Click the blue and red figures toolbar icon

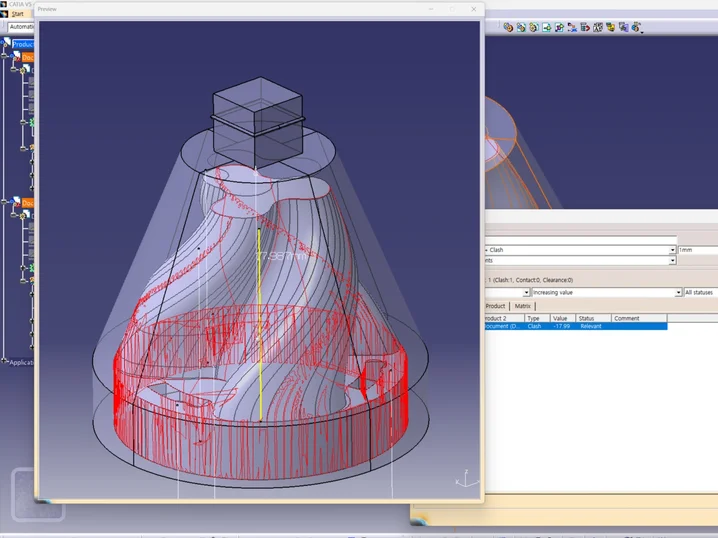pyautogui.click(x=572, y=28)
